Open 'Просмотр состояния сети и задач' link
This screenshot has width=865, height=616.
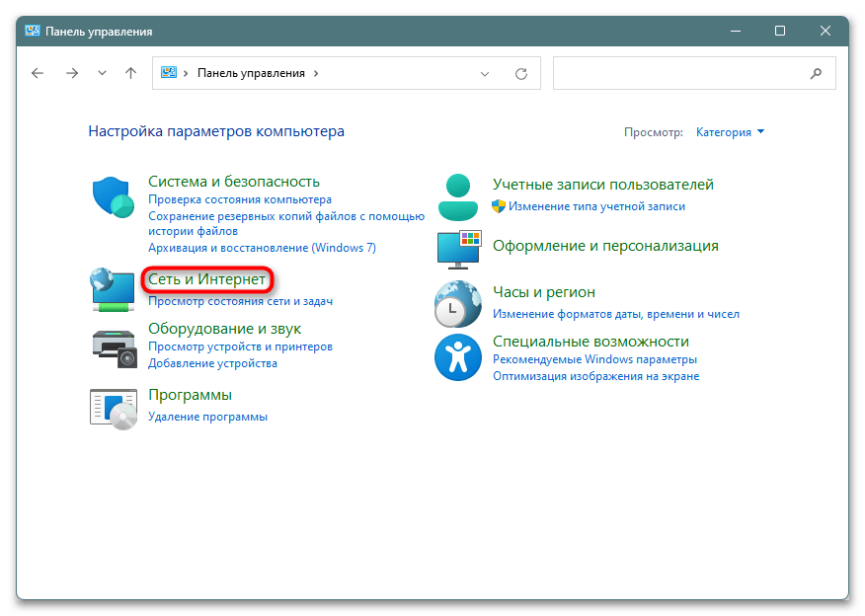(x=241, y=302)
